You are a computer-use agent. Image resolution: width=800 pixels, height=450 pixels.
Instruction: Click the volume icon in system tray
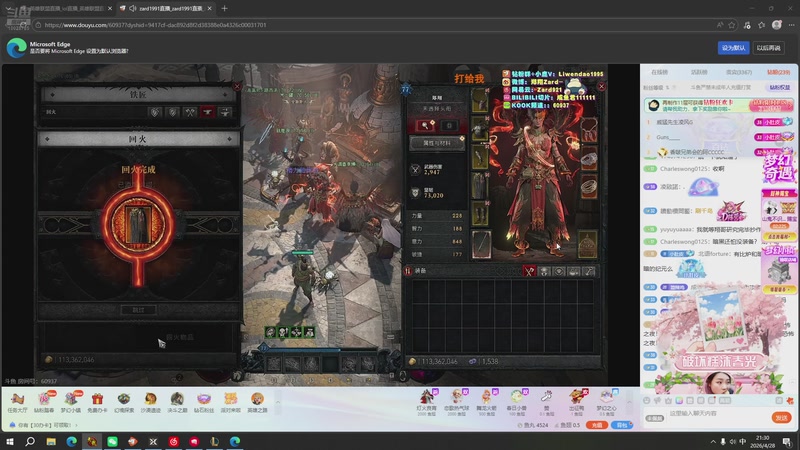[733, 442]
